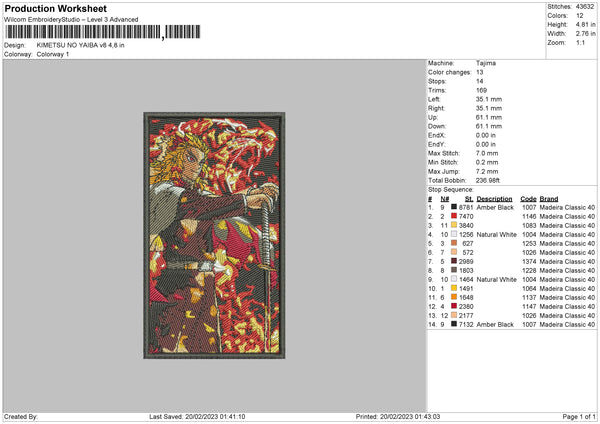Viewport: 600px width, 424px height.
Task: Select Amber Black description in stop row 1
Action: point(495,207)
